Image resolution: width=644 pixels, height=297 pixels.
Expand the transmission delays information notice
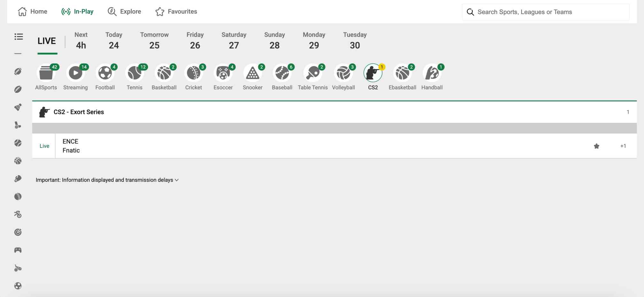[x=107, y=180]
